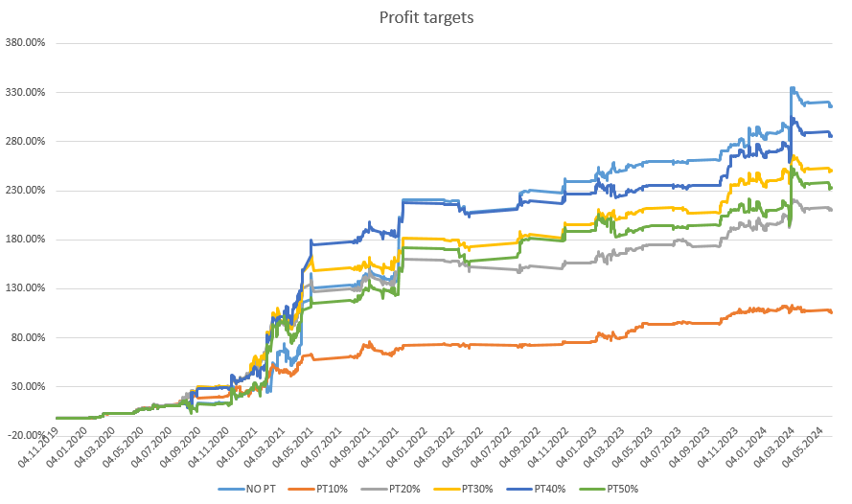The height and width of the screenshot is (504, 852).
Task: Select the PT40% legend entry
Action: [550, 489]
